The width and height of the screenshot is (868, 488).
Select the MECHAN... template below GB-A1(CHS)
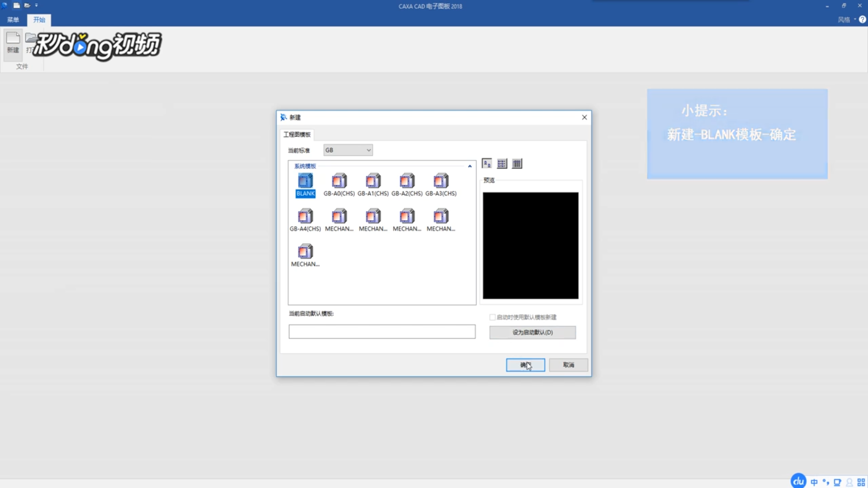pyautogui.click(x=373, y=221)
